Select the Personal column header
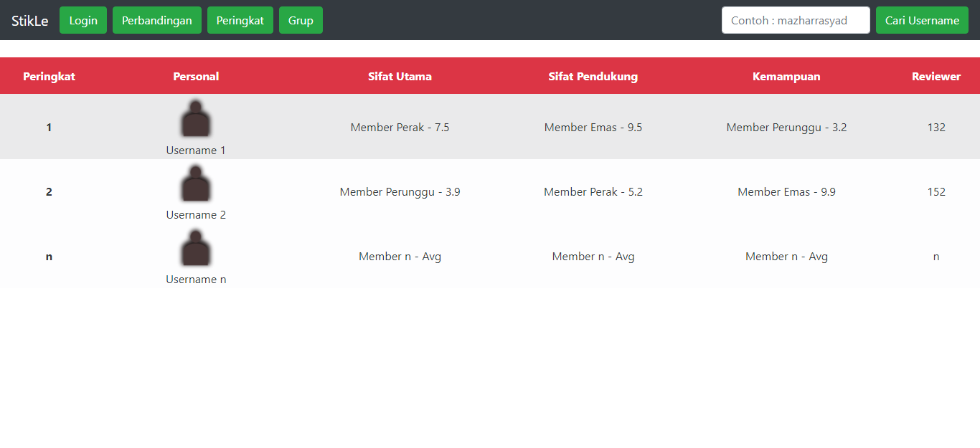 click(x=196, y=76)
